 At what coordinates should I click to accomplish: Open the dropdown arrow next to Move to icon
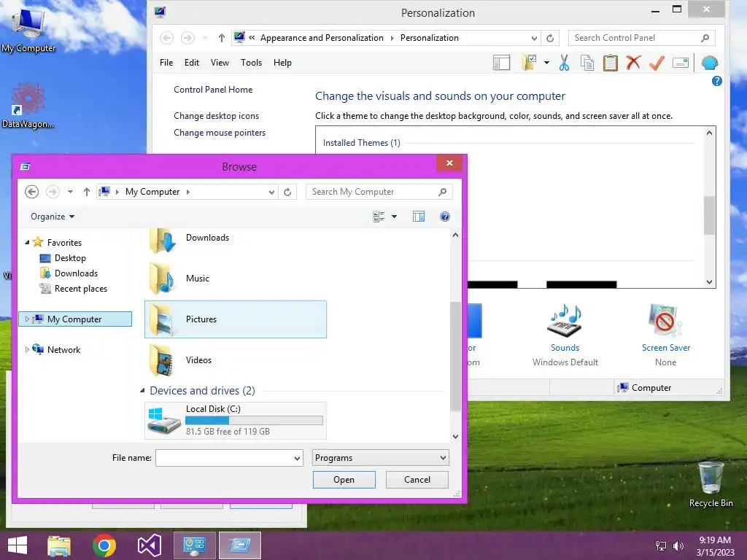[546, 63]
